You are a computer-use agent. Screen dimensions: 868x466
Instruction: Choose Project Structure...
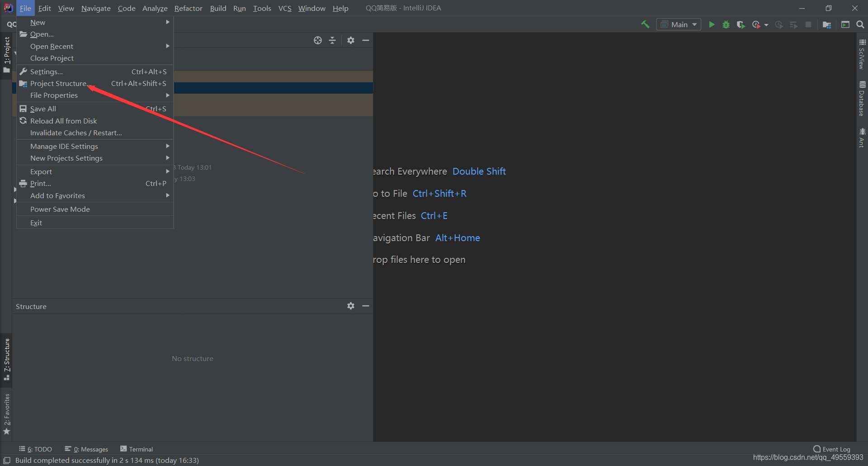click(95, 83)
